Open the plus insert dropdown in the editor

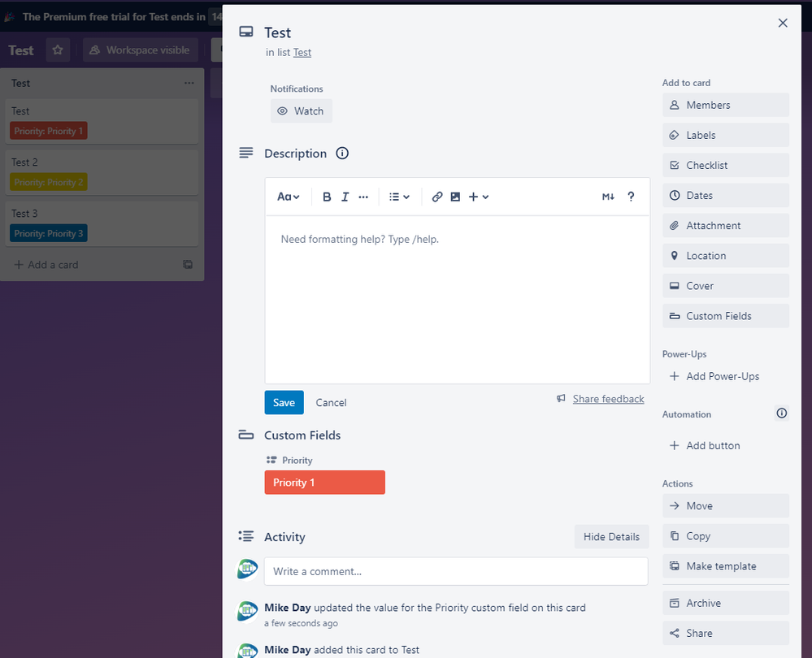(x=479, y=197)
